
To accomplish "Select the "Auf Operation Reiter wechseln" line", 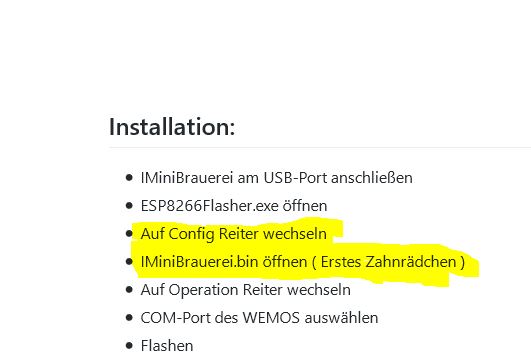I will click(x=246, y=290).
